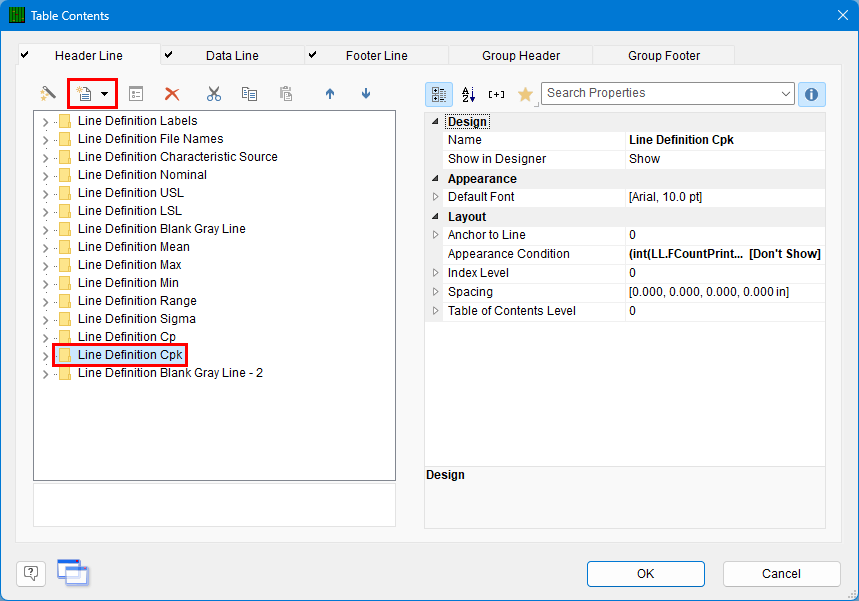Select Line Definition Blank Gray Line - 2
Image resolution: width=859 pixels, height=601 pixels.
170,373
